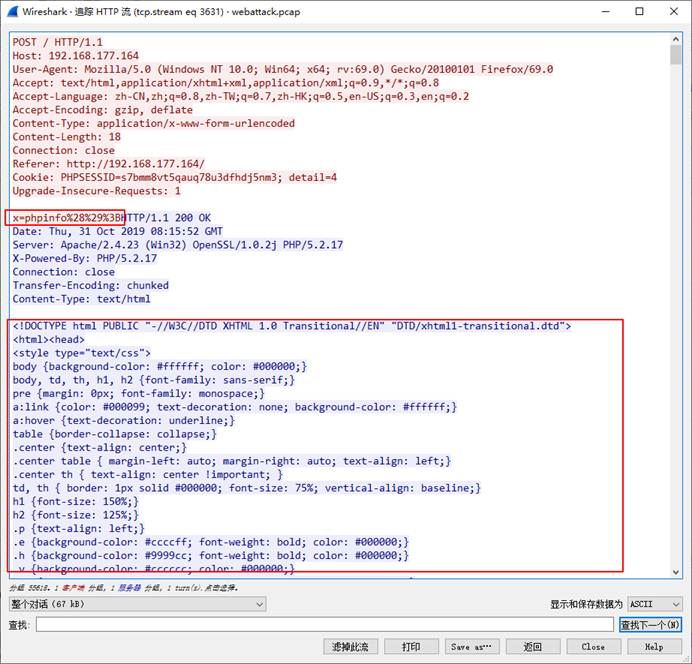Click the 'x=phpinfo%28%29%3B' payload text
This screenshot has width=692, height=664.
68,218
